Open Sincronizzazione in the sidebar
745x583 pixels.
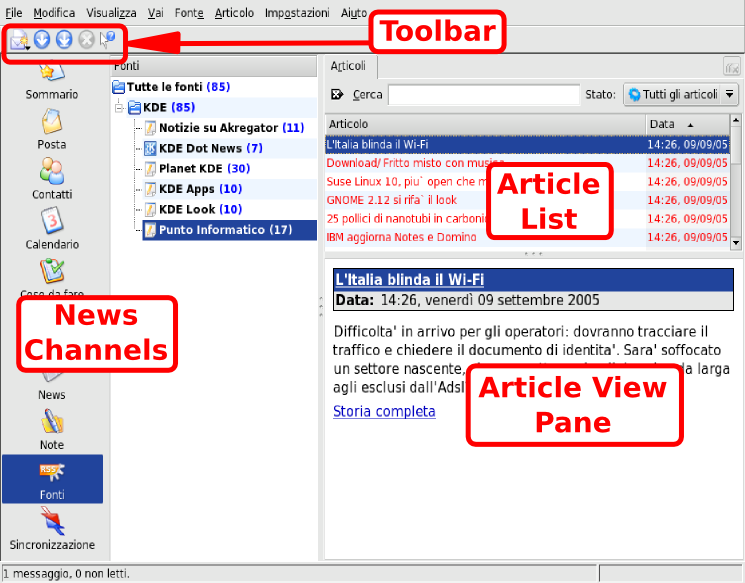51,528
